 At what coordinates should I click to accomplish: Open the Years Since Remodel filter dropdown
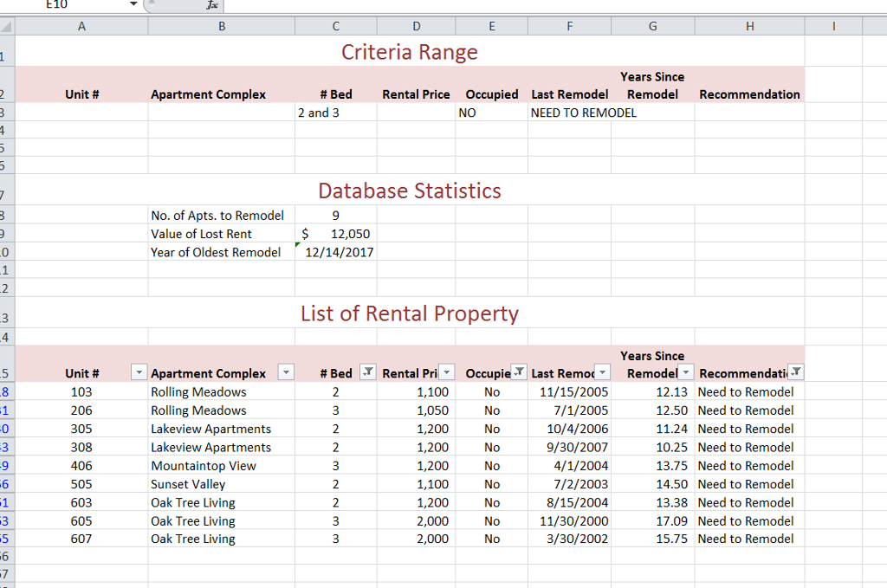pyautogui.click(x=686, y=373)
